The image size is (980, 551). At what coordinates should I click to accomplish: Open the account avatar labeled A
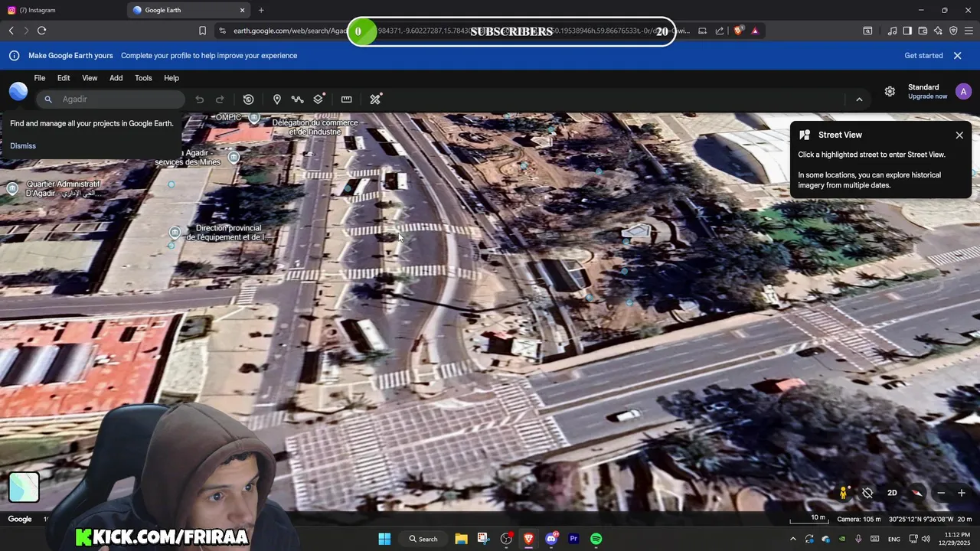(x=963, y=91)
